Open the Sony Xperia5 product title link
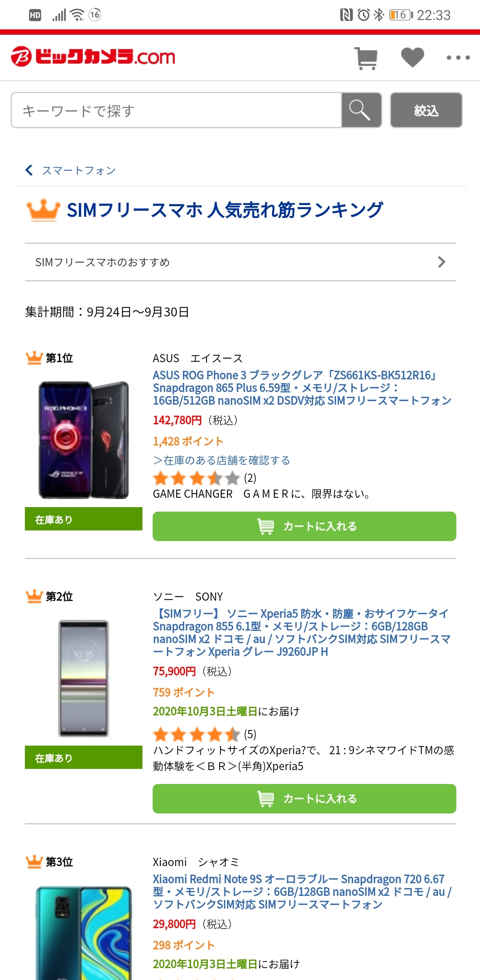The width and height of the screenshot is (480, 980). tap(301, 632)
